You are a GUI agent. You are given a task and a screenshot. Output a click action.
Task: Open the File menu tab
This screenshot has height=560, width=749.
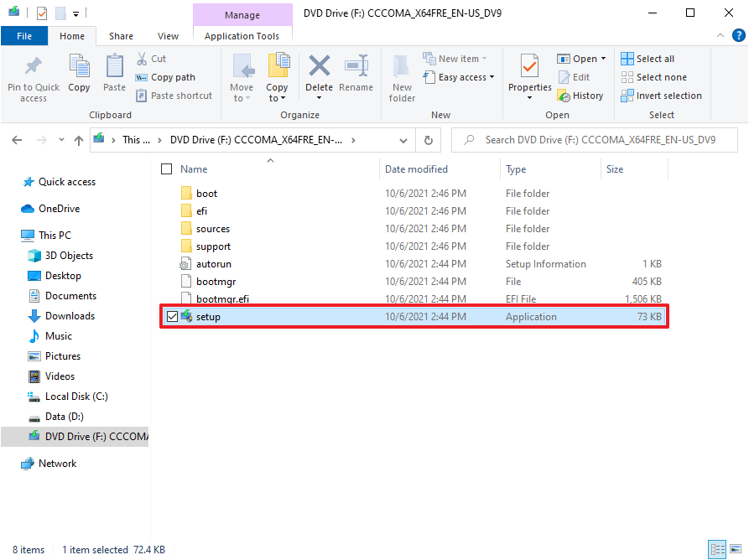pyautogui.click(x=24, y=36)
